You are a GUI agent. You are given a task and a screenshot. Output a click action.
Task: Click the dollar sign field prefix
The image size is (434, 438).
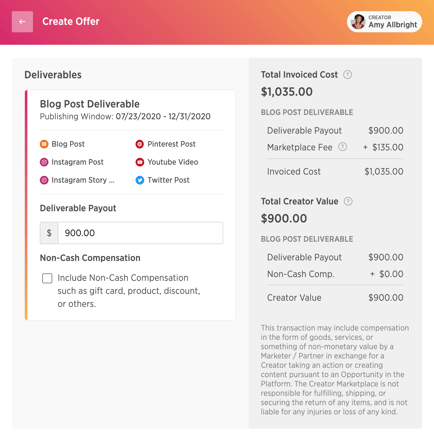click(x=49, y=233)
